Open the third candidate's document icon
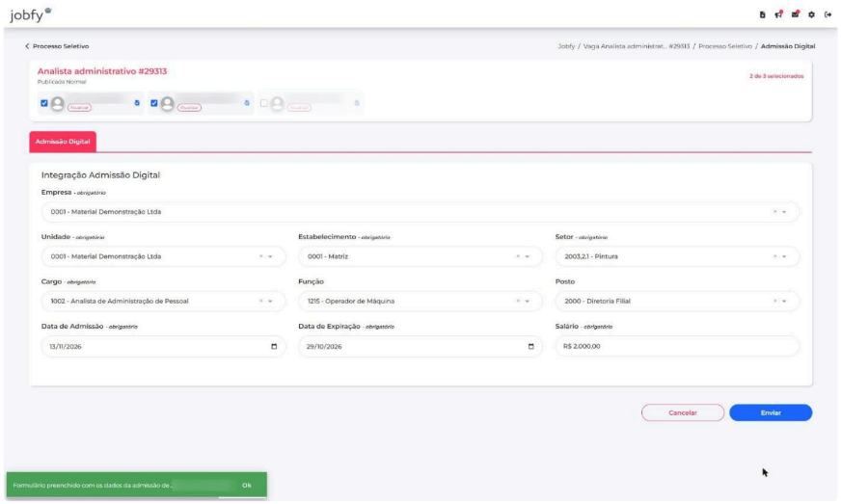Viewport: 841px width, 504px height. [357, 103]
